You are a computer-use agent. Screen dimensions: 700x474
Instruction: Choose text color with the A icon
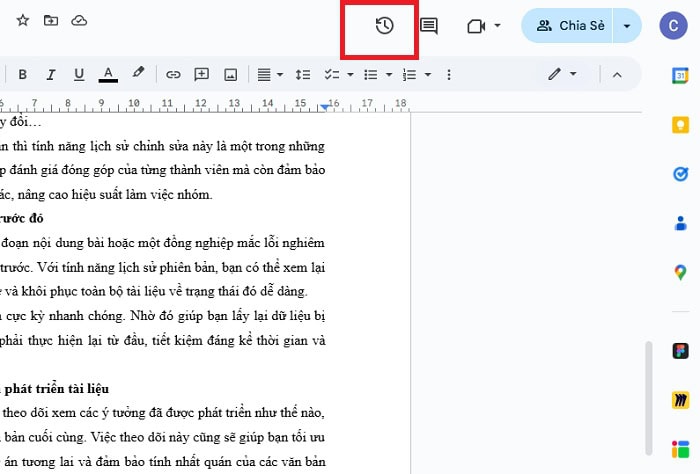coord(108,74)
